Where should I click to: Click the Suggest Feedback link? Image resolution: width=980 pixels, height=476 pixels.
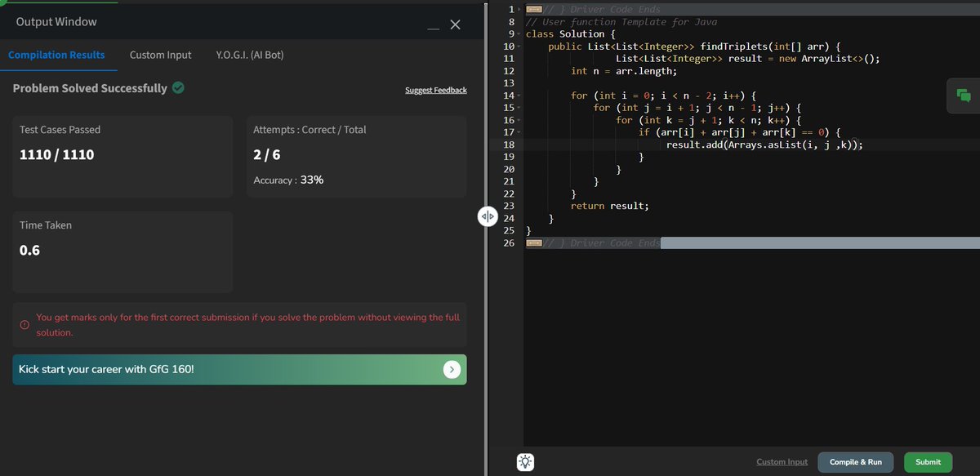click(x=436, y=90)
